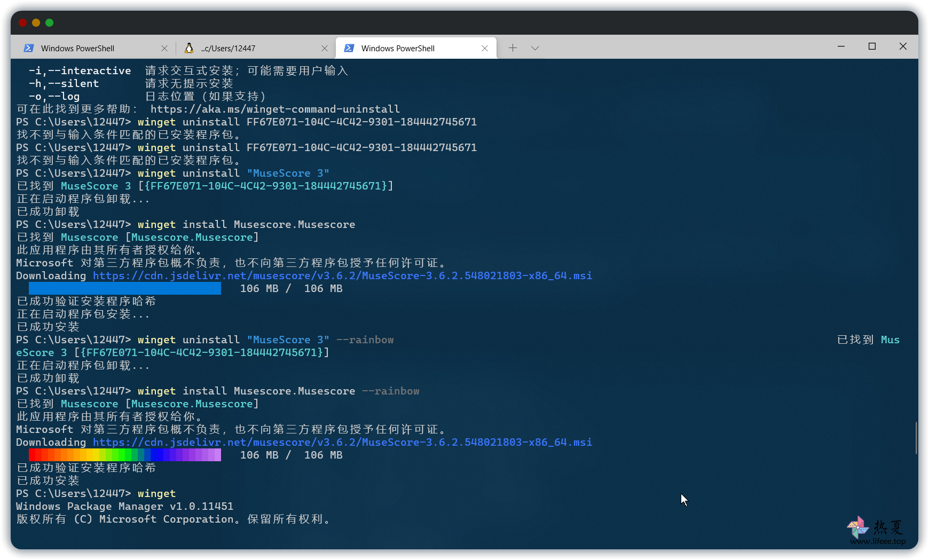Click the rainbow-colored download progress bar
The image size is (929, 560).
coord(125,455)
